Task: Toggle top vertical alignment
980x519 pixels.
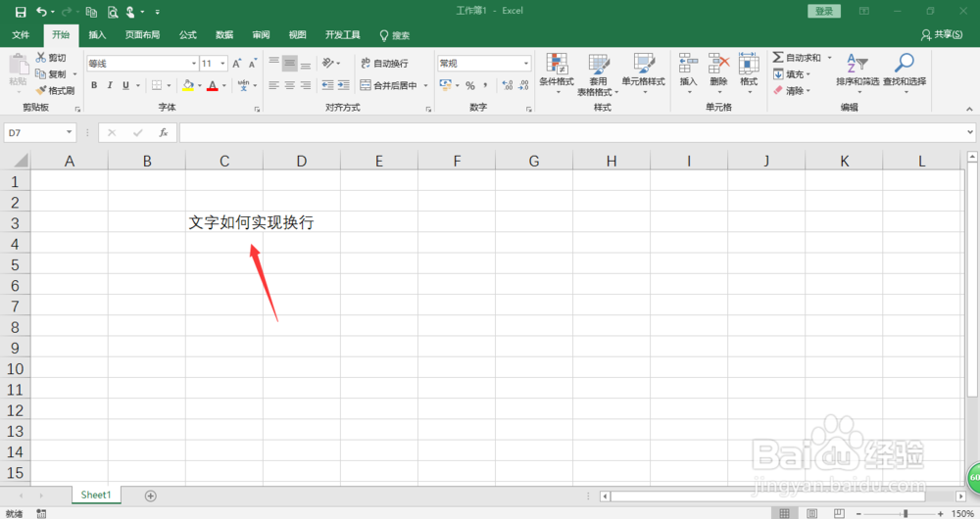Action: click(273, 63)
